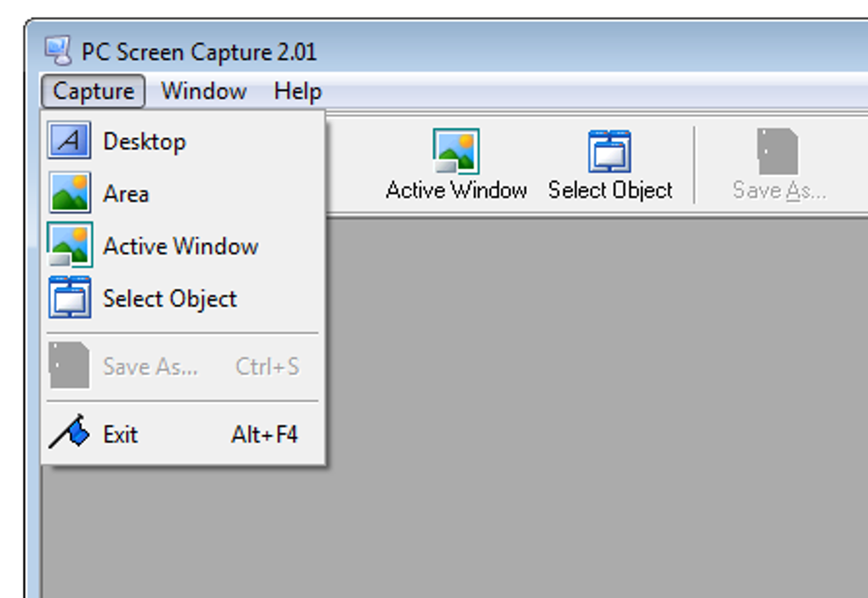The image size is (868, 598).
Task: Choose Select Object text in Capture menu
Action: [170, 299]
